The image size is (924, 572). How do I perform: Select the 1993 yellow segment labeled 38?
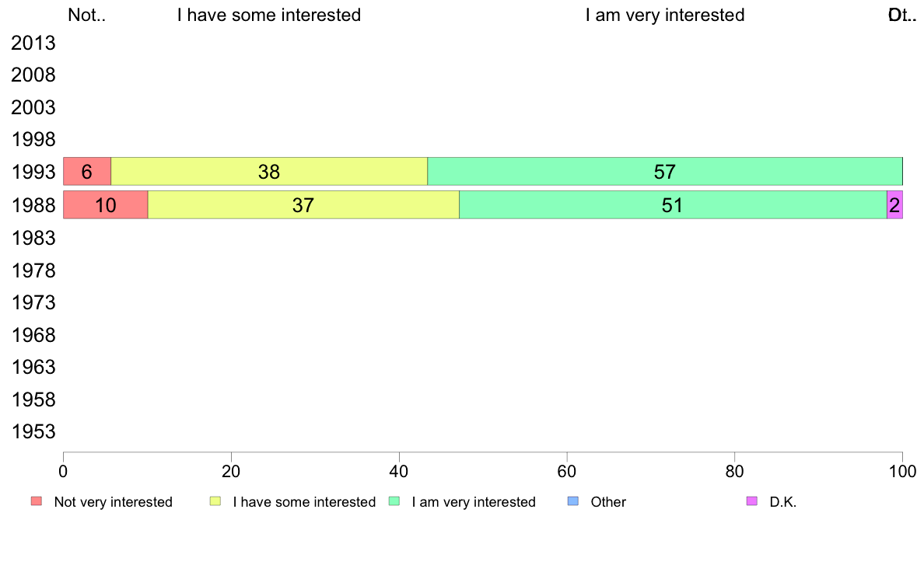click(269, 172)
